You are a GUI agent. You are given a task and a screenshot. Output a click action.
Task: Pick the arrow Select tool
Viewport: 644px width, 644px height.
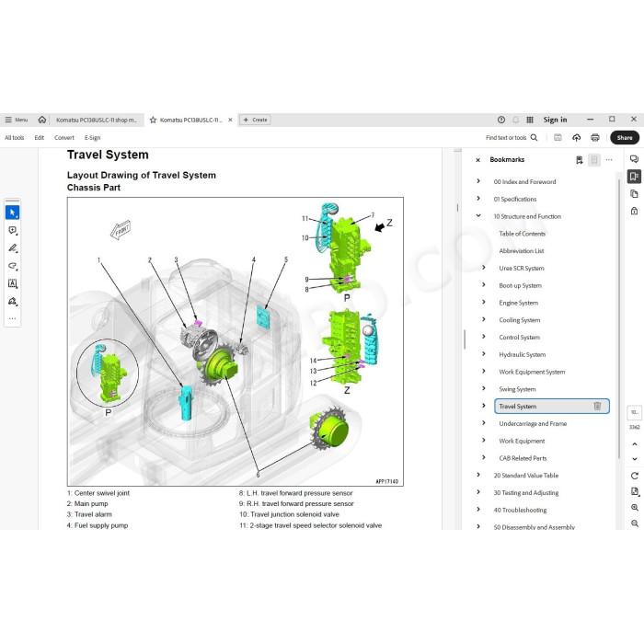[12, 213]
